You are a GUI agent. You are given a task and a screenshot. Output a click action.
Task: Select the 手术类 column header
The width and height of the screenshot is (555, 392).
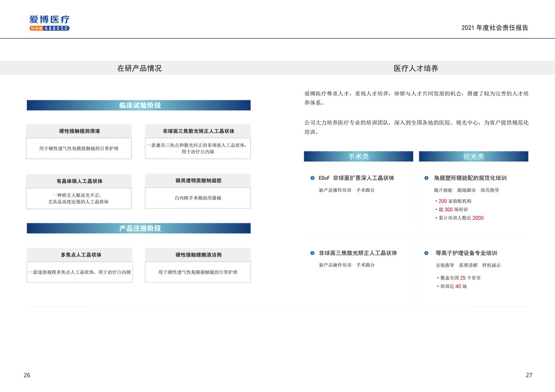tap(358, 157)
